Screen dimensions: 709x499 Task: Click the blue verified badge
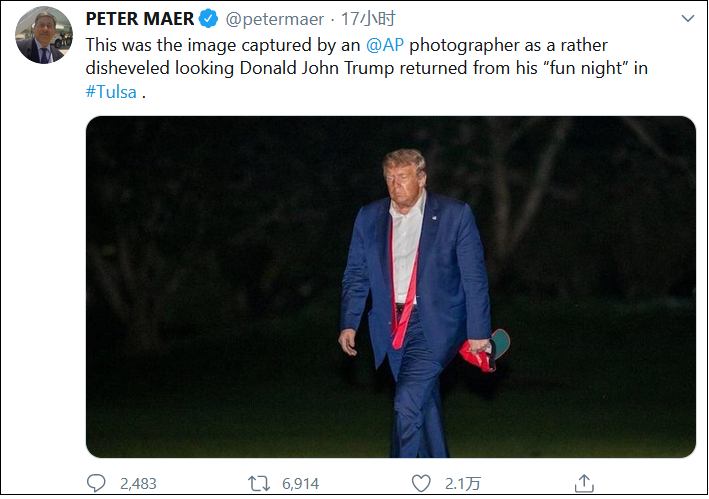pyautogui.click(x=208, y=18)
